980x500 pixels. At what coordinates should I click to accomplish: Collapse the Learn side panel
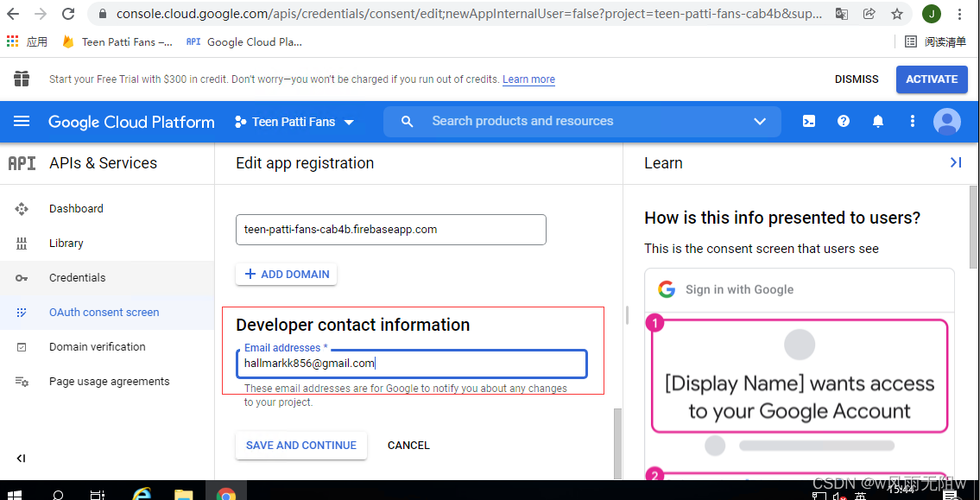point(955,162)
